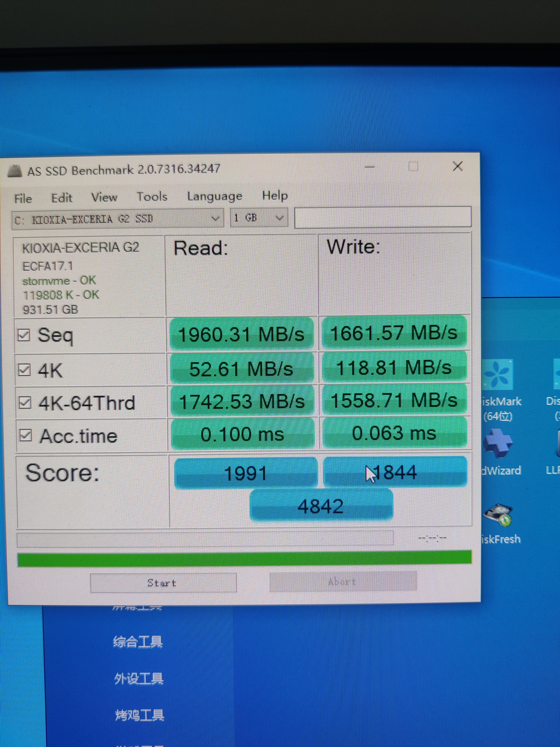Image resolution: width=560 pixels, height=747 pixels.
Task: Click the 4K-64Thrd read value 1742.53 MB/s
Action: [x=242, y=402]
